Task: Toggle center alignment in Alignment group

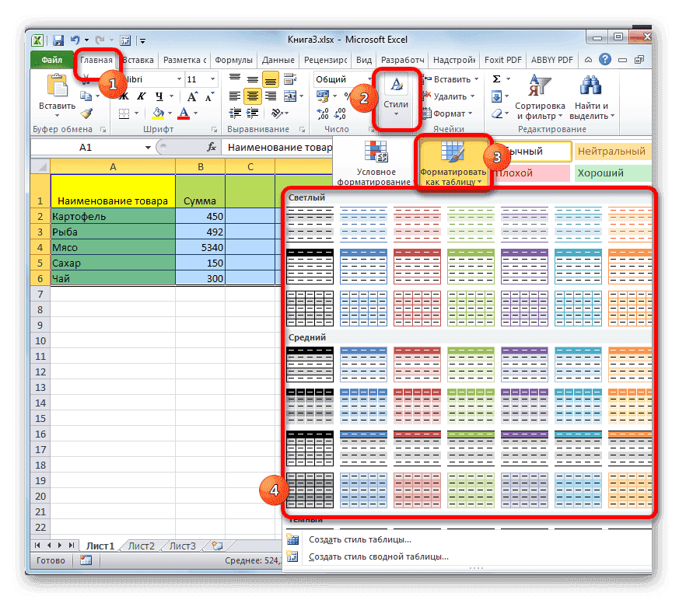Action: click(254, 96)
